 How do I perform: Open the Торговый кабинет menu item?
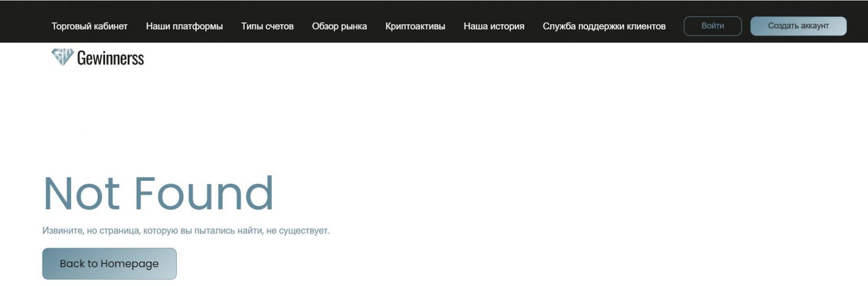click(x=89, y=26)
